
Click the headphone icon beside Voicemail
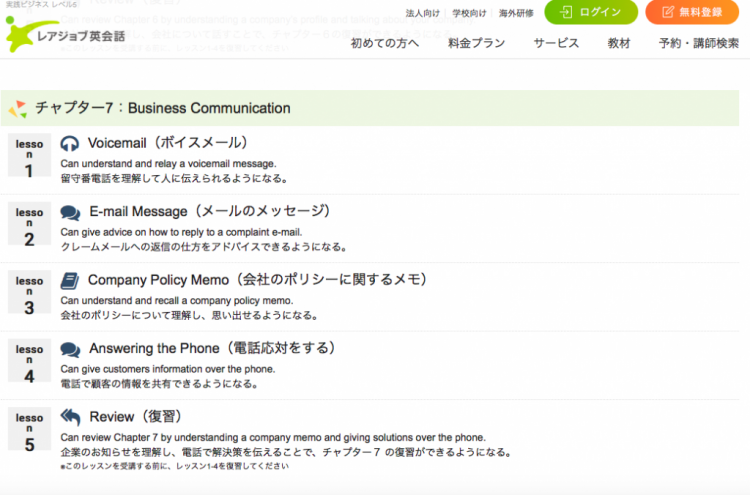tap(70, 143)
